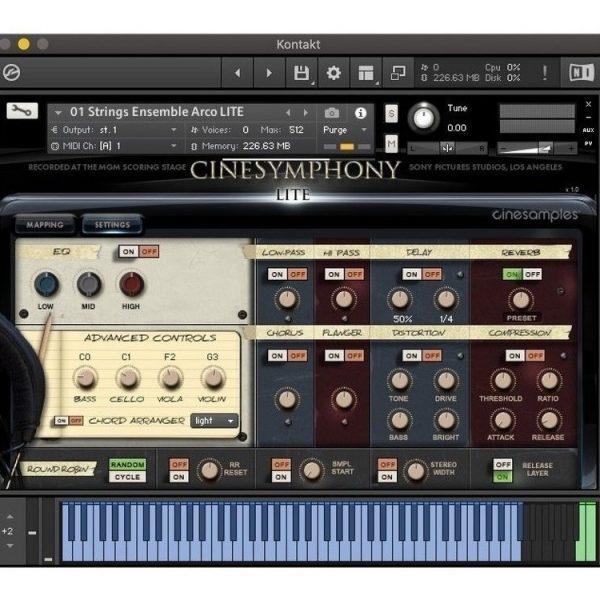Viewport: 600px width, 600px height.
Task: Select Random round robin mode
Action: click(x=127, y=465)
